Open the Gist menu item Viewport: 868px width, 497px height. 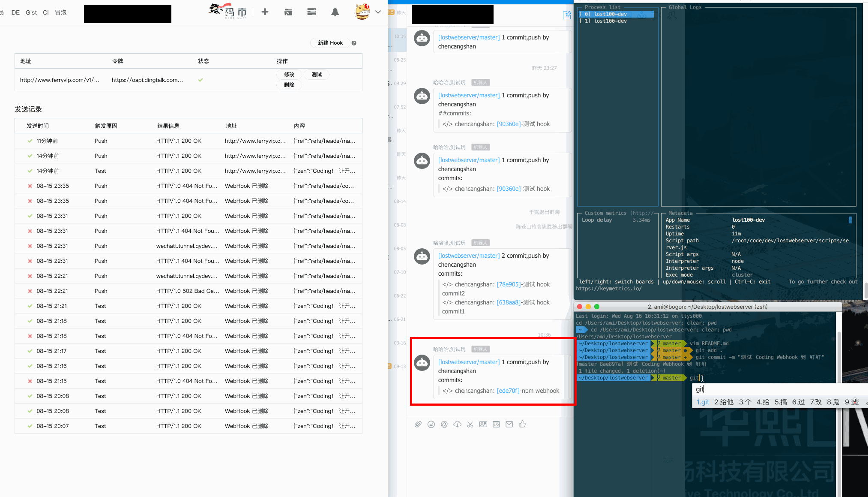click(31, 12)
